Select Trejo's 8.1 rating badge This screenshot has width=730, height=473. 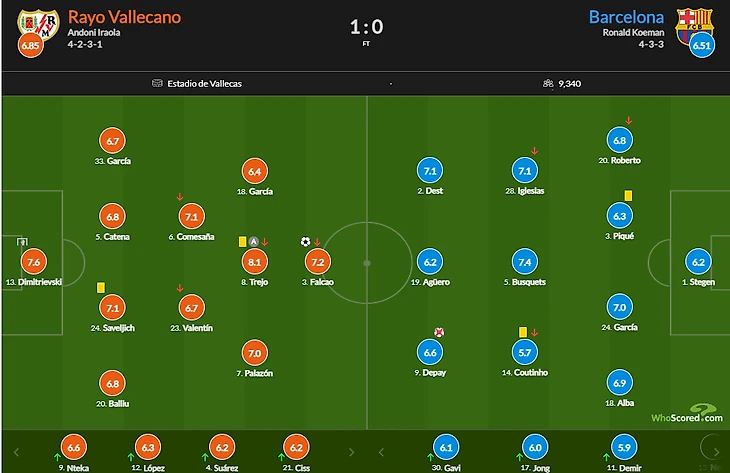(x=254, y=263)
